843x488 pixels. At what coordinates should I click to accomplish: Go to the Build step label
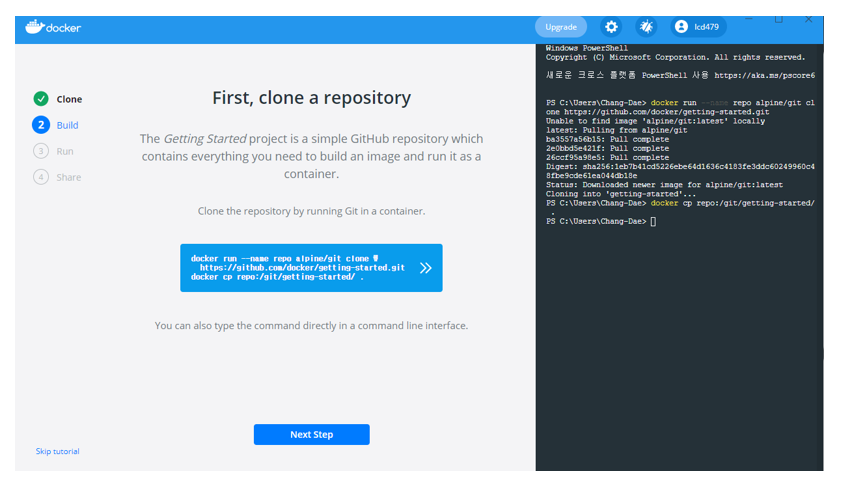(67, 125)
